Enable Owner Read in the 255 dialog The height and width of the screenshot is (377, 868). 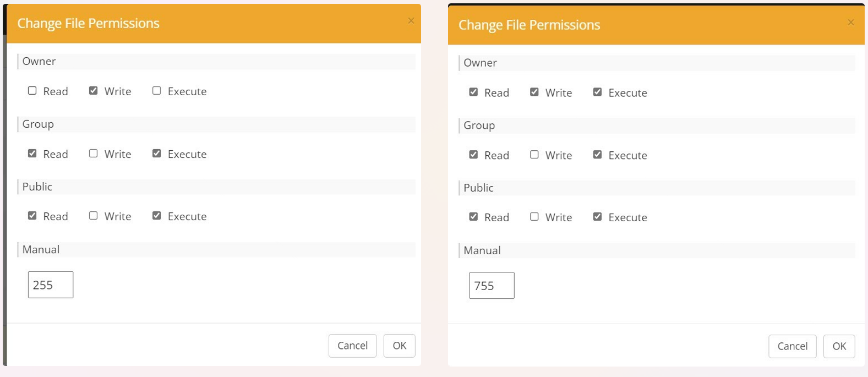tap(32, 91)
